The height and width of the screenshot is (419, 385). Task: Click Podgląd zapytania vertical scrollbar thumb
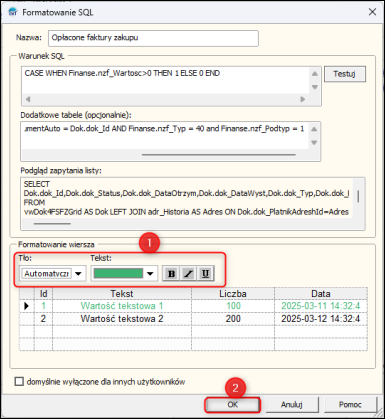coord(358,196)
